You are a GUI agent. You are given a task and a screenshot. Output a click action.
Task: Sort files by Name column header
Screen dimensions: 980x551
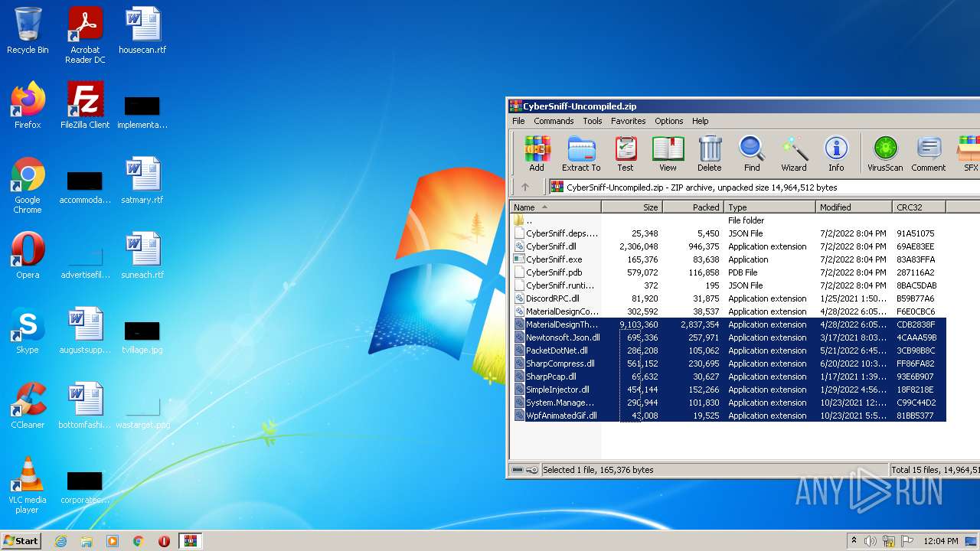(555, 207)
